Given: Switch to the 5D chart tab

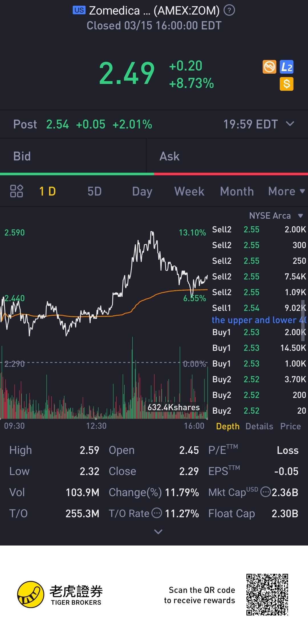Looking at the screenshot, I should (94, 191).
